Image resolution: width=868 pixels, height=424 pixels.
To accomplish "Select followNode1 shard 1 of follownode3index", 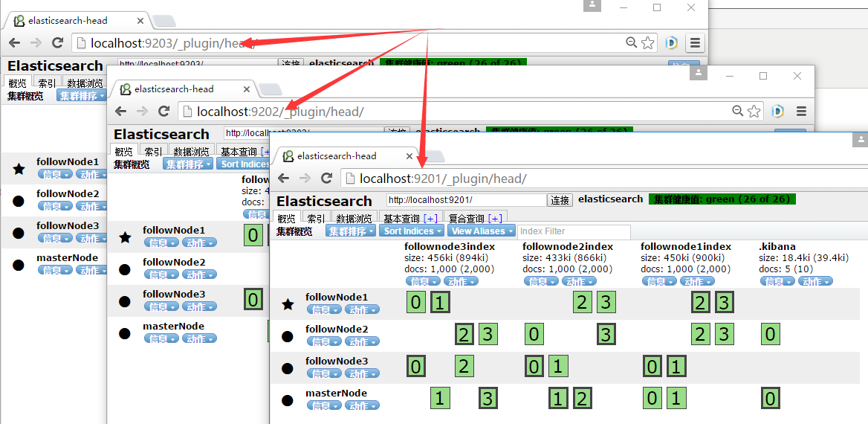I will pos(440,303).
